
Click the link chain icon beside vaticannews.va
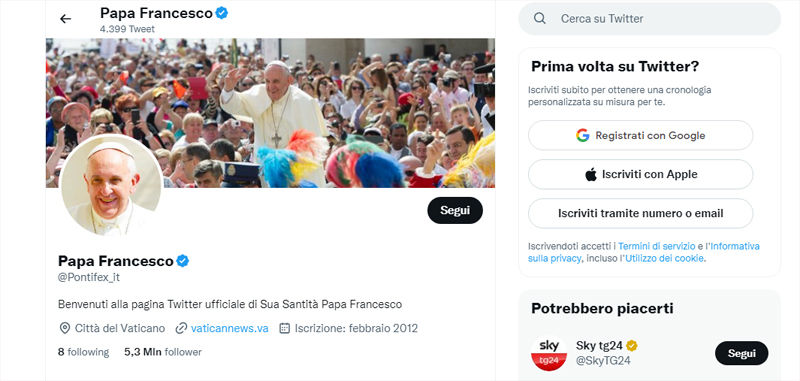181,328
